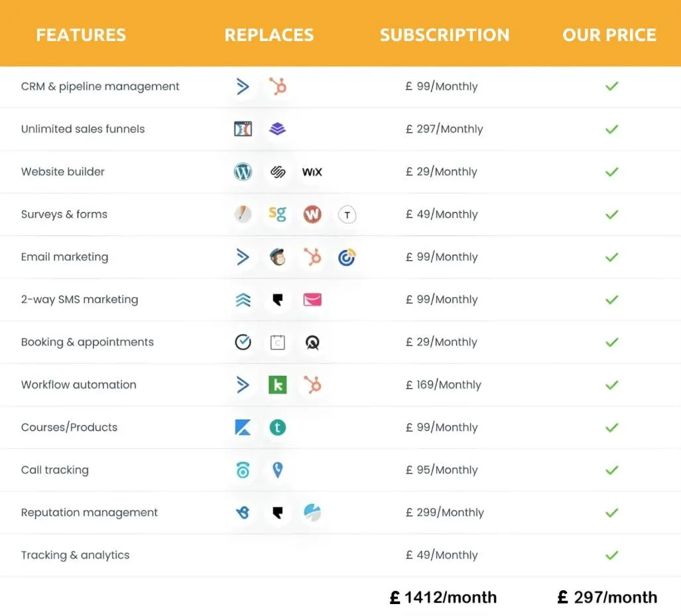Click the Typeform 'T' circle icon

point(347,215)
